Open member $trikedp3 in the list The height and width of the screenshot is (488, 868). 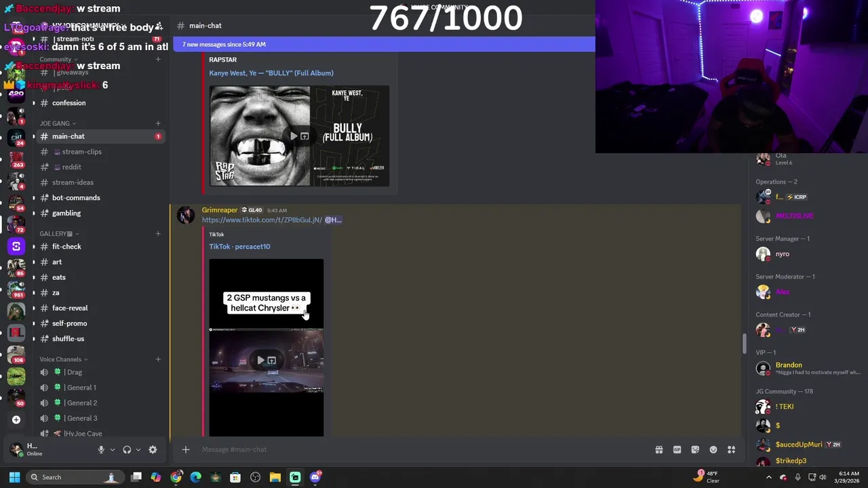click(808, 461)
